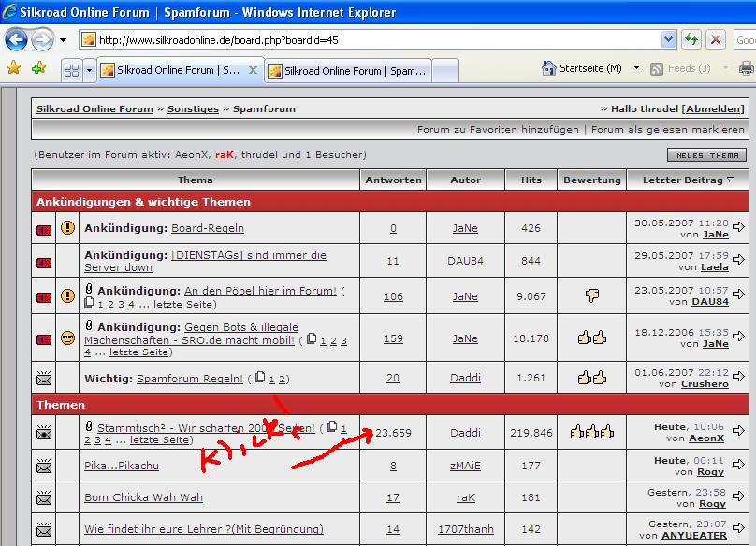
Task: Open a new blank tab
Action: point(446,71)
